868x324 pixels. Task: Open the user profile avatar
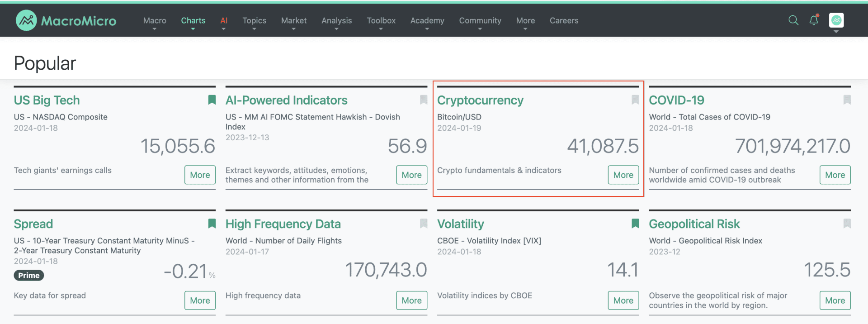[836, 20]
